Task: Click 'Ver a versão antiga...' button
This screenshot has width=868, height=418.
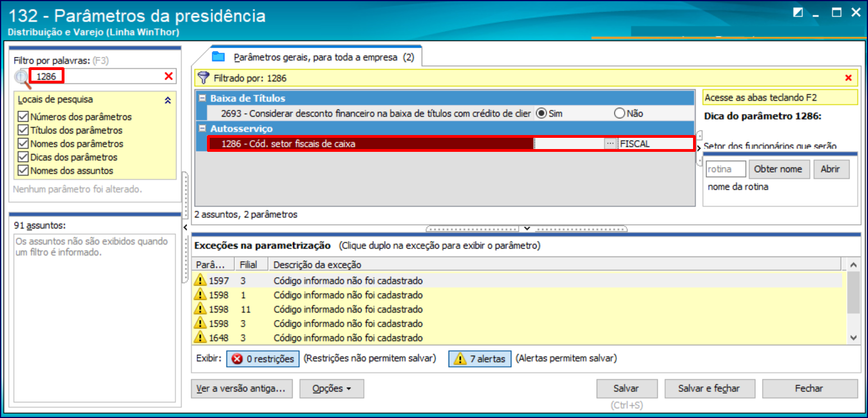Action: point(242,388)
